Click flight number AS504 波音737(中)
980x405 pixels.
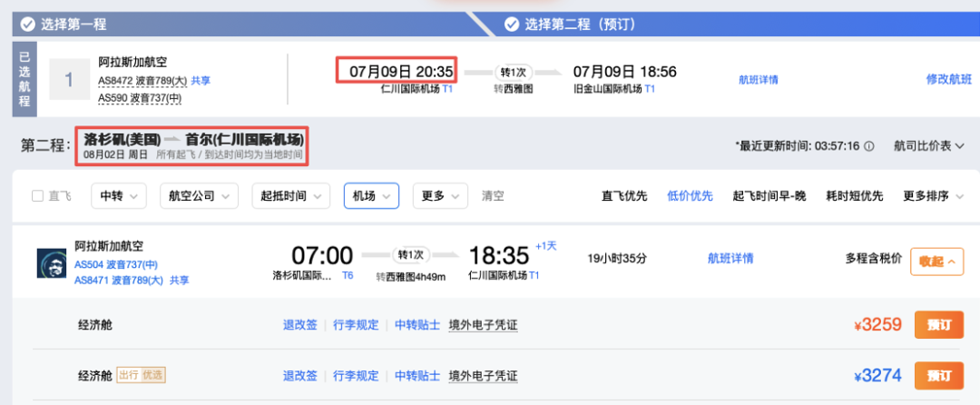tap(116, 263)
